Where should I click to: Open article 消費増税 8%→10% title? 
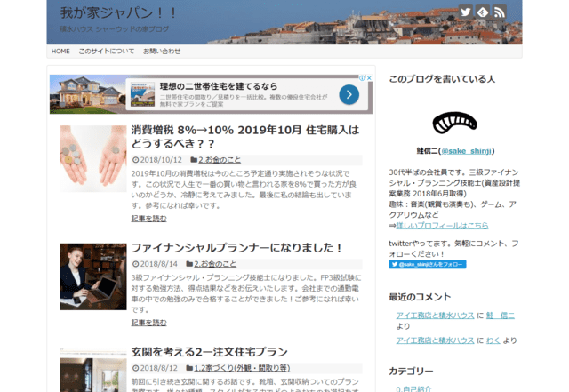(245, 137)
